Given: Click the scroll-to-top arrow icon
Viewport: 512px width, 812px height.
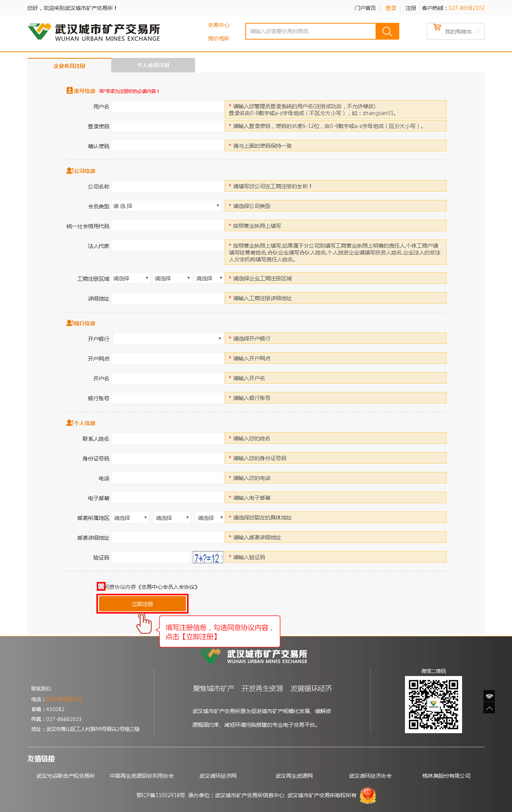Looking at the screenshot, I should click(489, 708).
